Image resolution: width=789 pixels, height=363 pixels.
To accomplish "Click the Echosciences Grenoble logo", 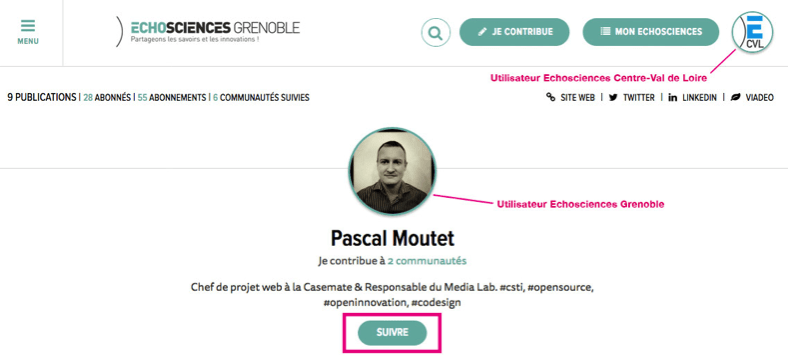I will tap(208, 32).
